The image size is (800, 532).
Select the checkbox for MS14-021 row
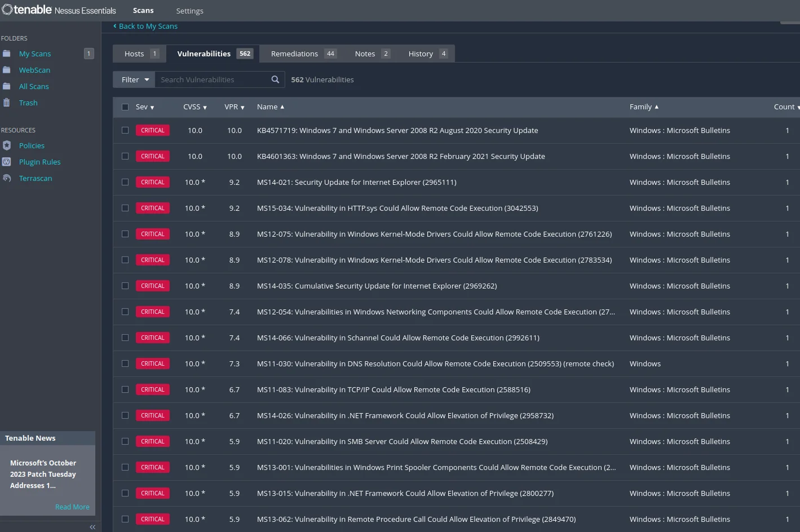point(125,182)
